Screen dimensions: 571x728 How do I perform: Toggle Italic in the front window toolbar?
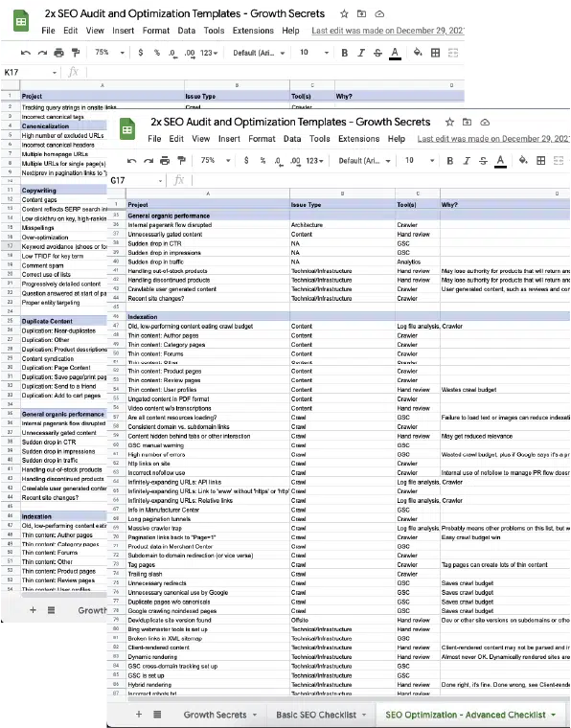467,161
